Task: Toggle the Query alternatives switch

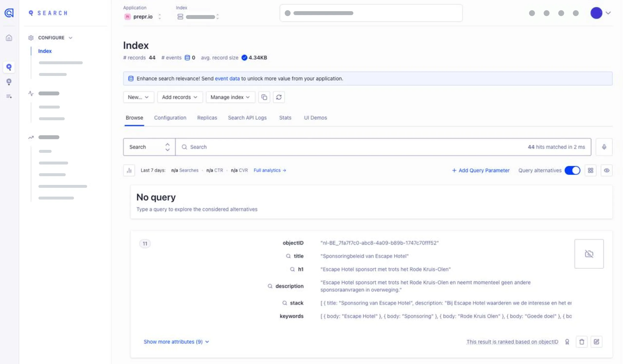Action: (572, 171)
